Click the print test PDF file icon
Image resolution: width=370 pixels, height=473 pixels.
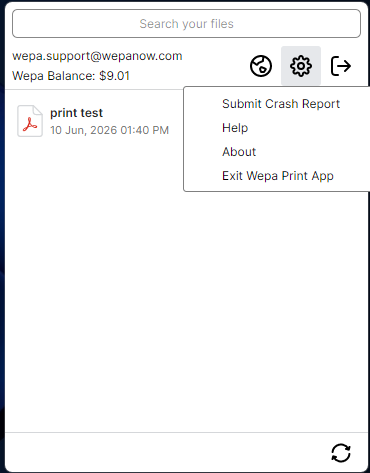pos(30,121)
